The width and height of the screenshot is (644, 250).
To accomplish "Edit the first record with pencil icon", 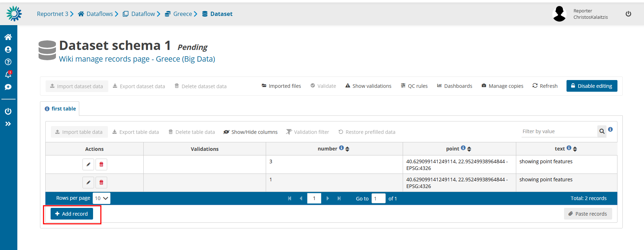I will [x=88, y=164].
